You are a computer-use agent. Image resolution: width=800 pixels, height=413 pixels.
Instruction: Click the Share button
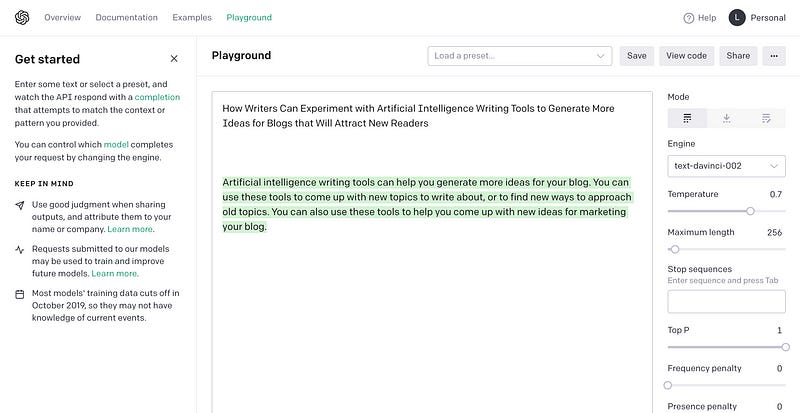(738, 56)
